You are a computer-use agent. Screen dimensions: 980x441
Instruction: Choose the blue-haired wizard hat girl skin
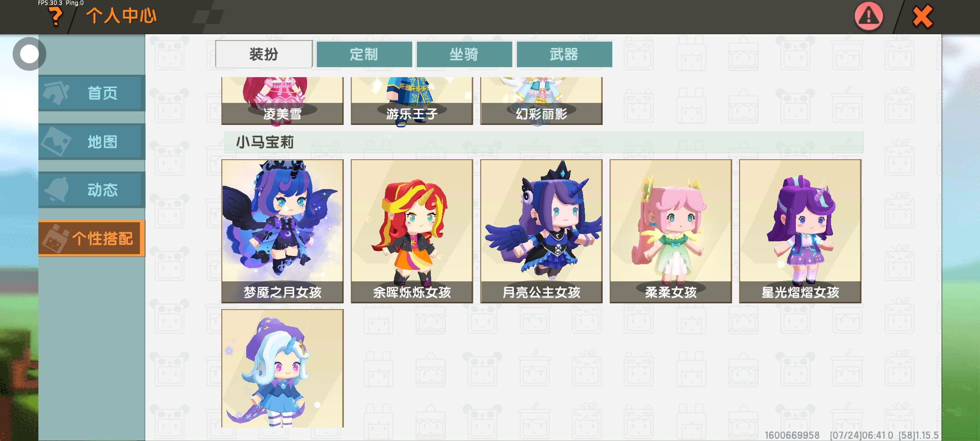point(283,368)
